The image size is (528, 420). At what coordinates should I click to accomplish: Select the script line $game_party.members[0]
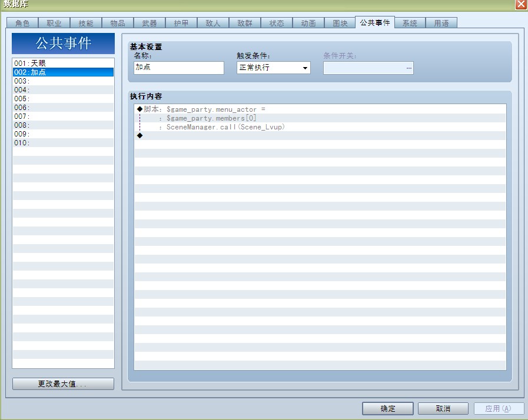pos(320,118)
